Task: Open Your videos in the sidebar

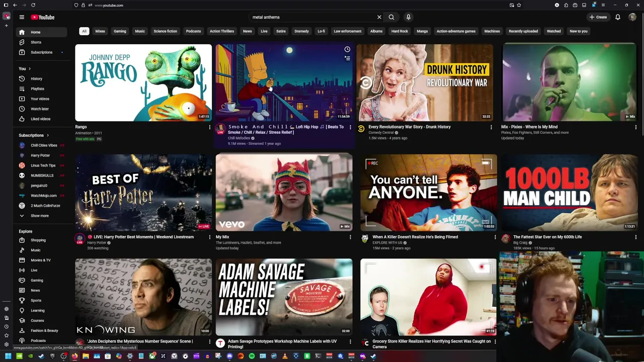Action: pos(41,99)
